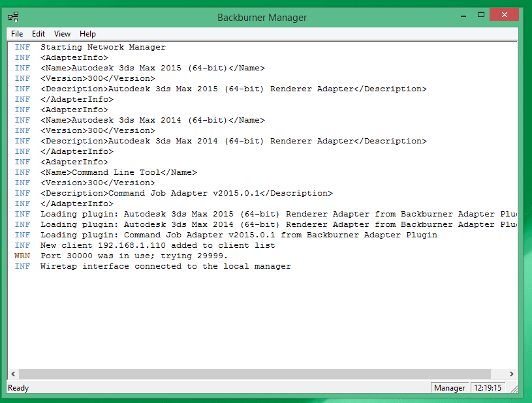
Task: Click the Manager status bar panel
Action: coord(450,388)
